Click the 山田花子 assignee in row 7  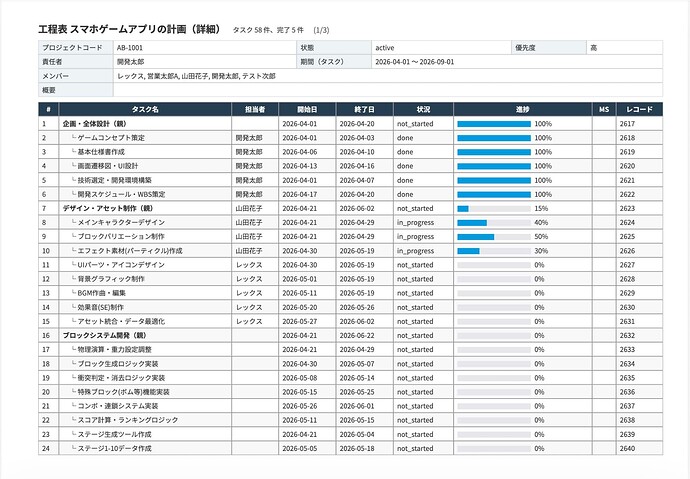click(x=249, y=208)
